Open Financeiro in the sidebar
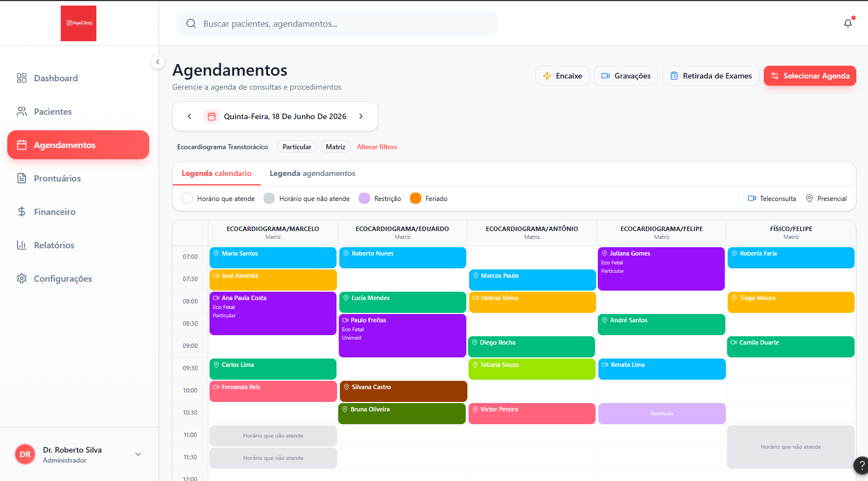Image resolution: width=868 pixels, height=481 pixels. pos(78,212)
